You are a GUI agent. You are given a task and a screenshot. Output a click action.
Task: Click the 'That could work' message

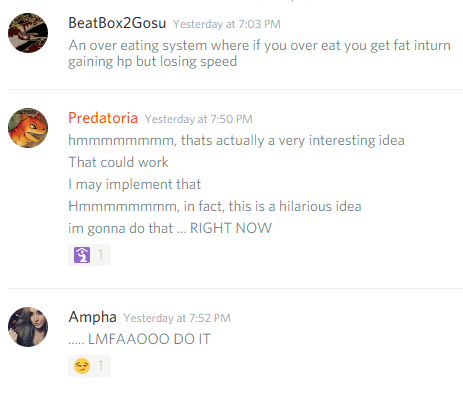click(x=118, y=162)
